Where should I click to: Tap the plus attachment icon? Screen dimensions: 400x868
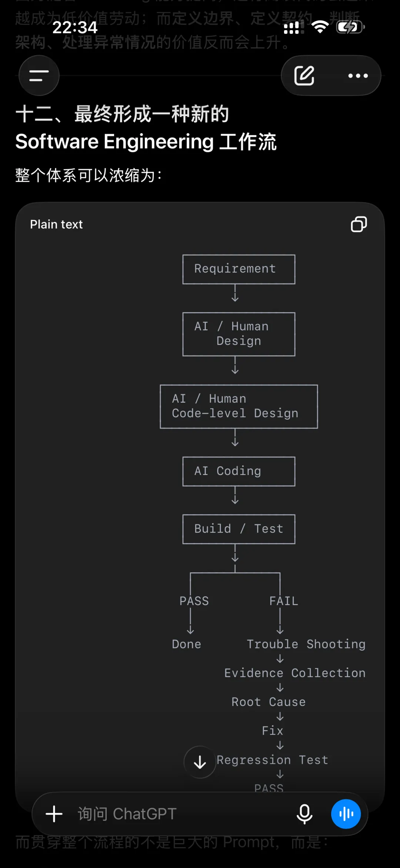click(x=54, y=814)
